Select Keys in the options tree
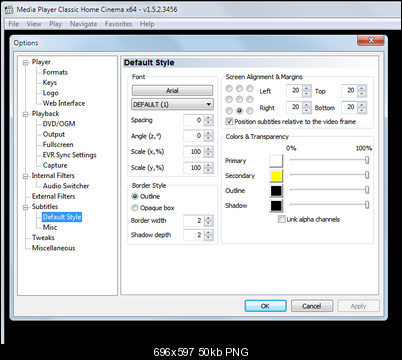Image resolution: width=402 pixels, height=360 pixels. [x=50, y=83]
